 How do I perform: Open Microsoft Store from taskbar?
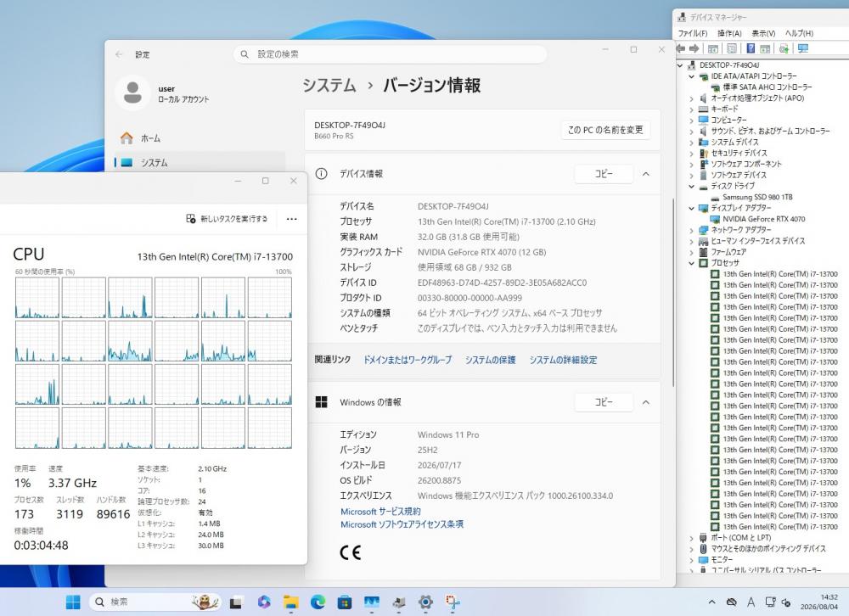(x=345, y=602)
